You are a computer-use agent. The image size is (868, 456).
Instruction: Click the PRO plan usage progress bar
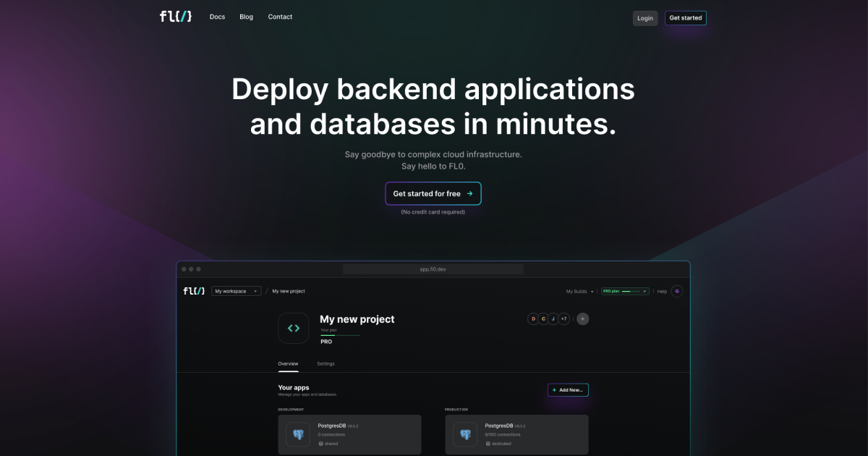(631, 291)
